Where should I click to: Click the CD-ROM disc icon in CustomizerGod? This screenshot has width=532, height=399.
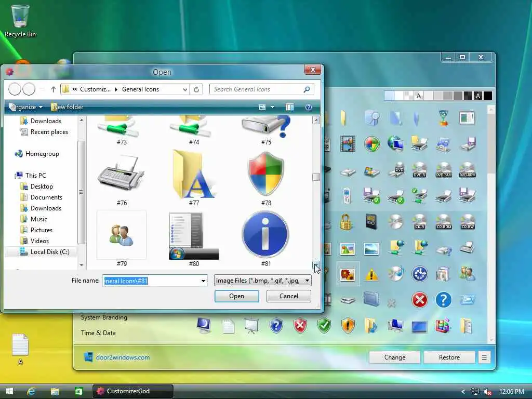point(444,222)
